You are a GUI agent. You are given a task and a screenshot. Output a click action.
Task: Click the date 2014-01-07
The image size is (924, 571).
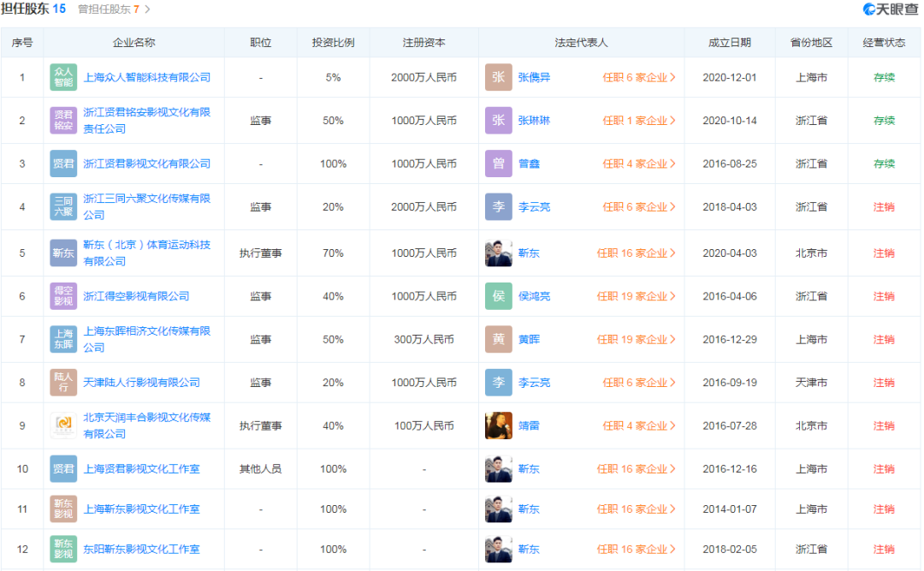pyautogui.click(x=730, y=509)
